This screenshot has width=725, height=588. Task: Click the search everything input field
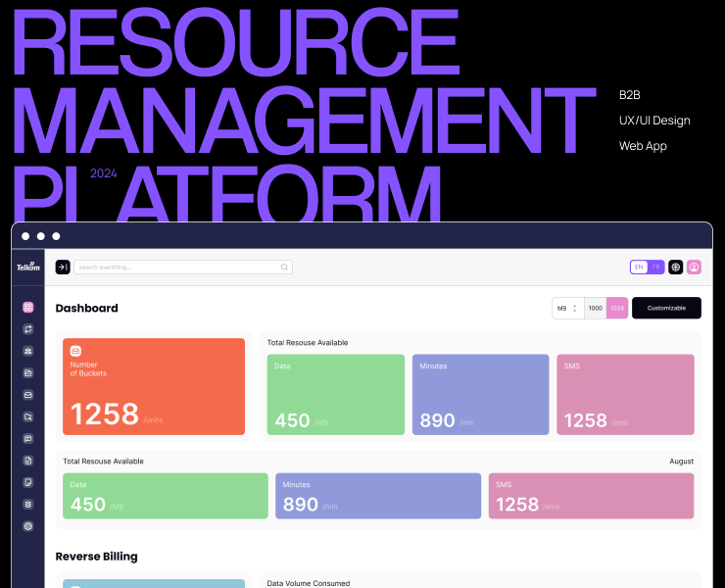pyautogui.click(x=176, y=267)
